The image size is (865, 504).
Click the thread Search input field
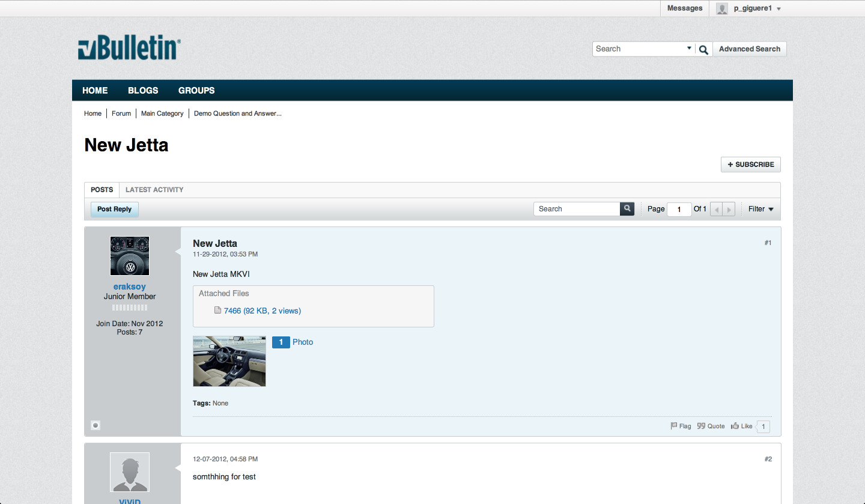pos(577,208)
